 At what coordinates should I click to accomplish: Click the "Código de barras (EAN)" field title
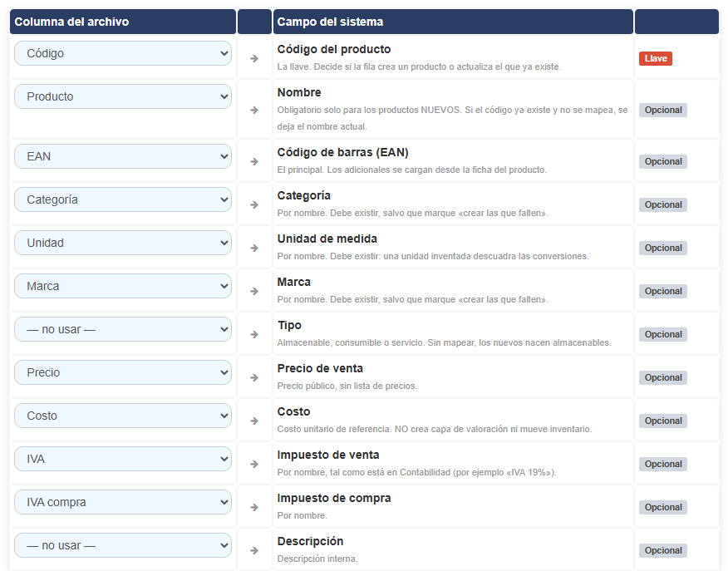tap(342, 152)
